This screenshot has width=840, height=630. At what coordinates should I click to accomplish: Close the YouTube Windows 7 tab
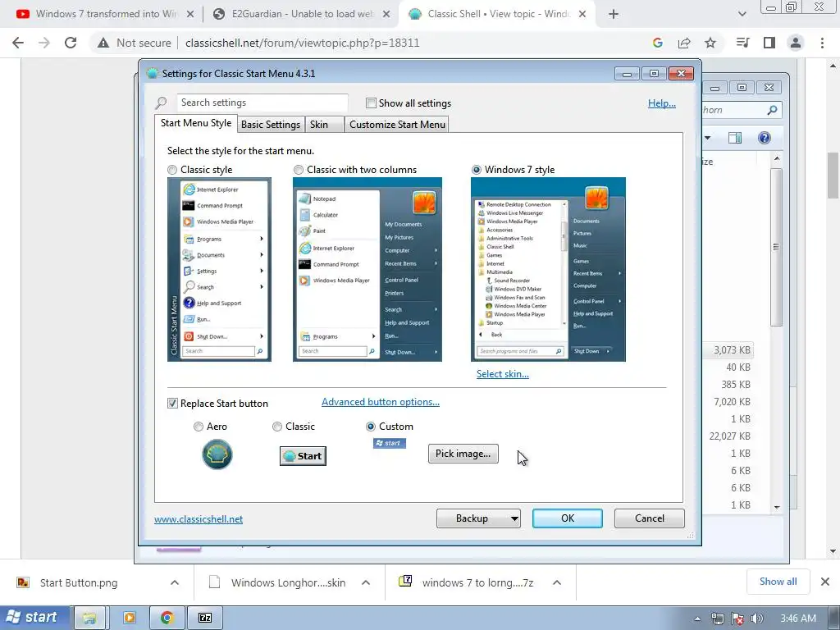[x=190, y=15]
